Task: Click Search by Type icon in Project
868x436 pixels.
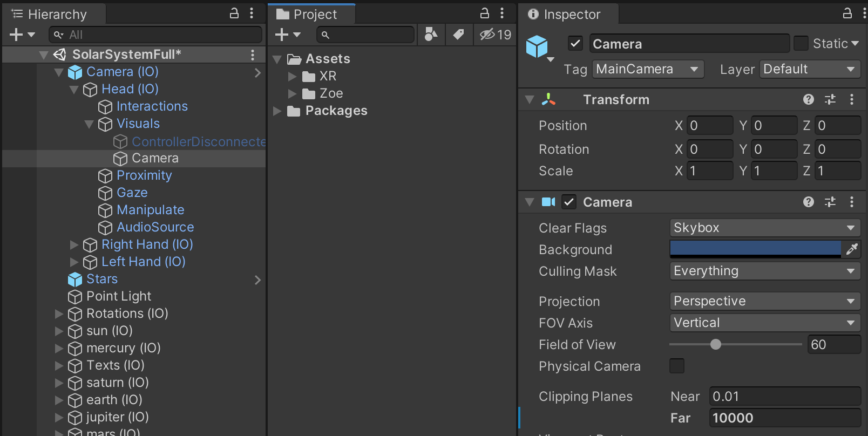Action: click(x=431, y=35)
